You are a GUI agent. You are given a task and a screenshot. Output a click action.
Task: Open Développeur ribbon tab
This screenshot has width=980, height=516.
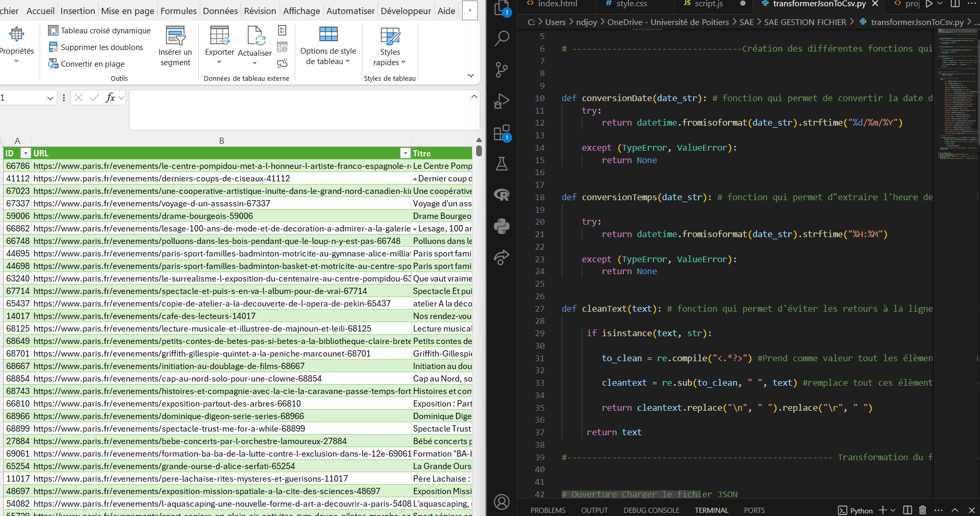(x=406, y=11)
